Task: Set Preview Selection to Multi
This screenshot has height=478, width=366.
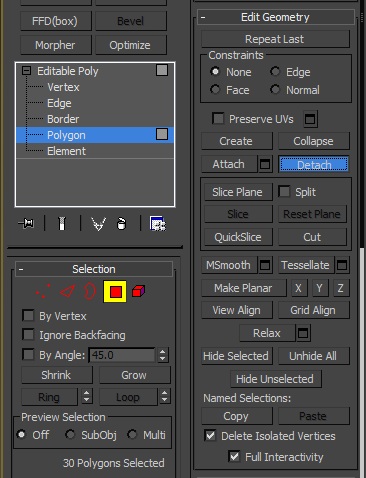Action: click(132, 434)
